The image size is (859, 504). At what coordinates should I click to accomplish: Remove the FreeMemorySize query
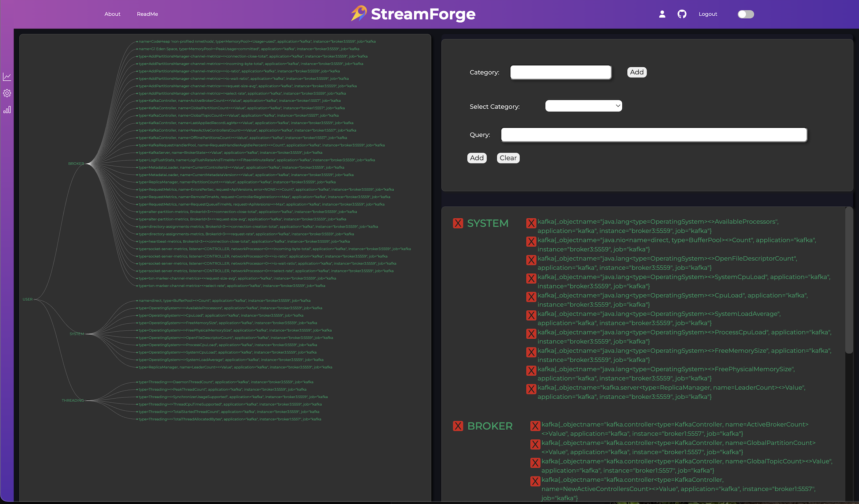pyautogui.click(x=531, y=352)
